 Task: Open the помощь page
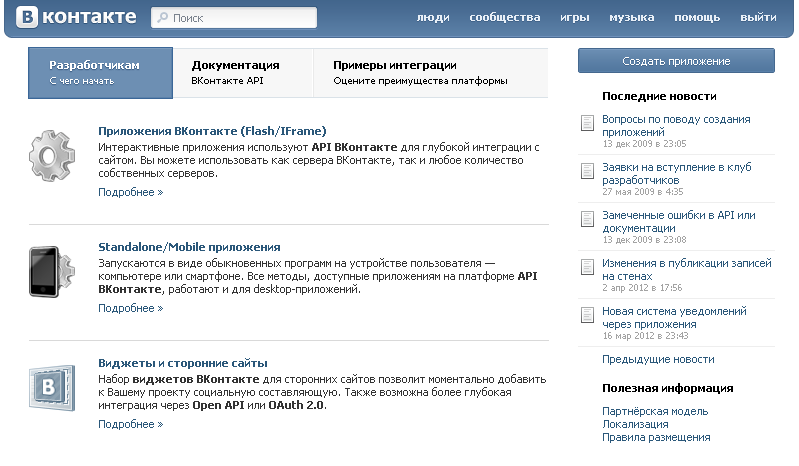pyautogui.click(x=697, y=17)
